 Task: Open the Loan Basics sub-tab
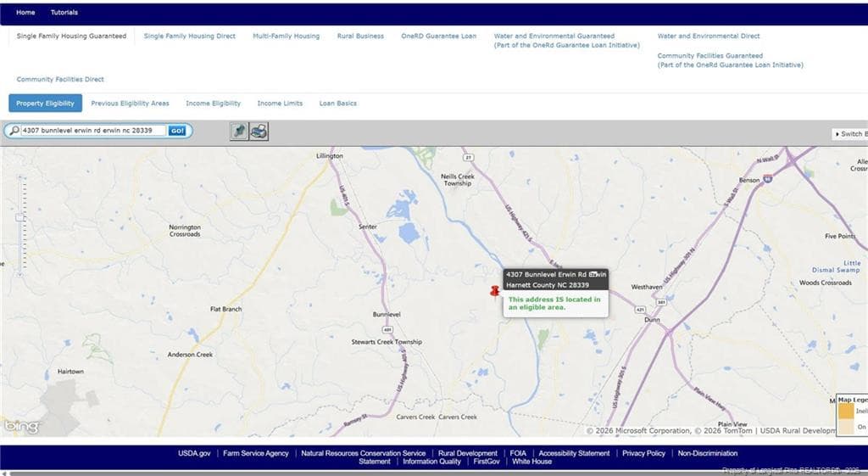click(338, 103)
